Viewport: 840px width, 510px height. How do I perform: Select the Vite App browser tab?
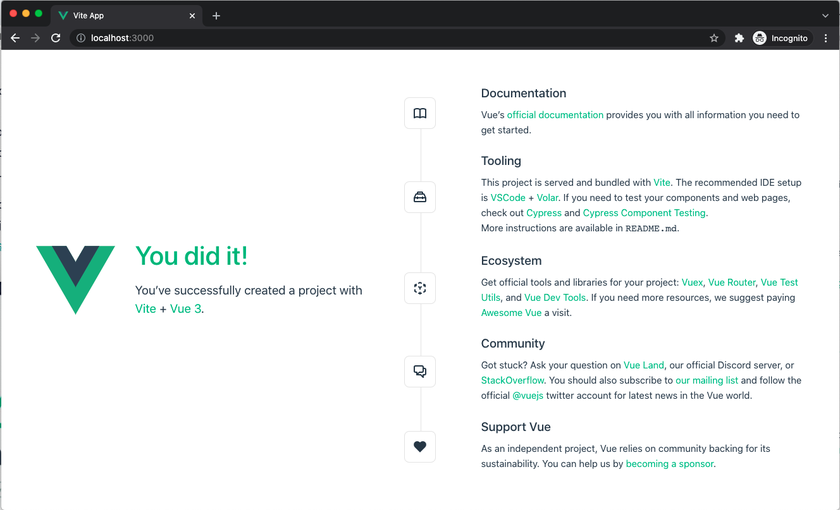click(126, 16)
